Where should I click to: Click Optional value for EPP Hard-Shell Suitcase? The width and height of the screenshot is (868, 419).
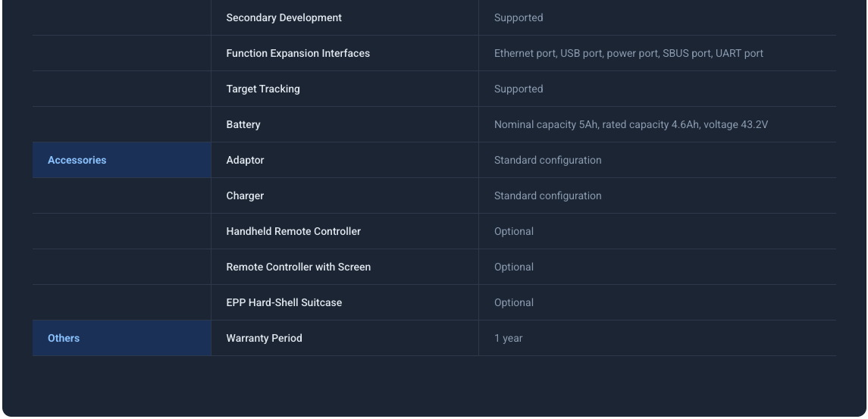point(514,302)
